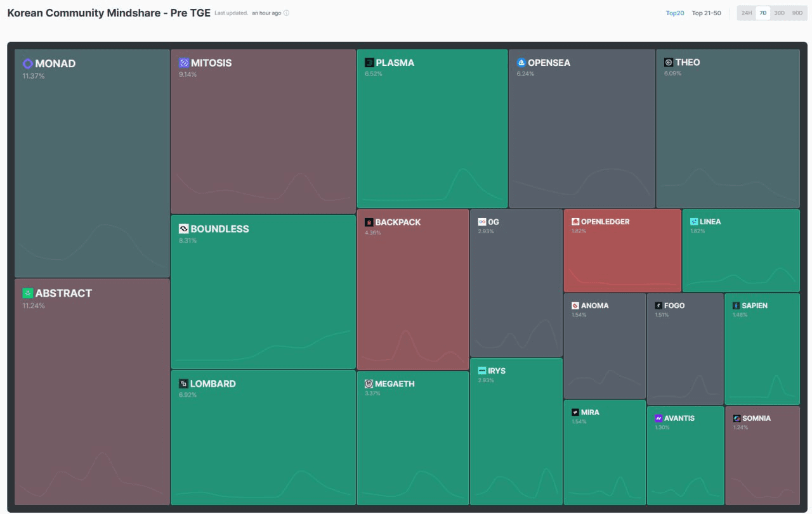Select the 7D time range
Viewport: 812px width, 514px height.
(x=763, y=13)
